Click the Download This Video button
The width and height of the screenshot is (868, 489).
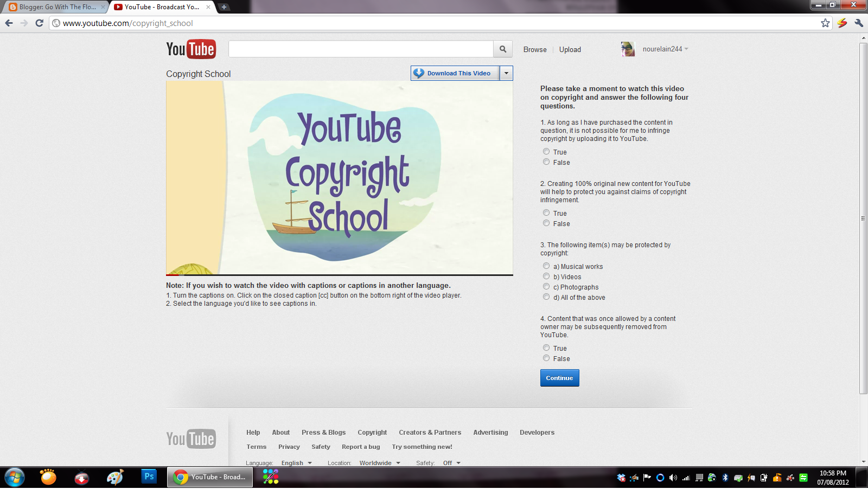pyautogui.click(x=455, y=73)
